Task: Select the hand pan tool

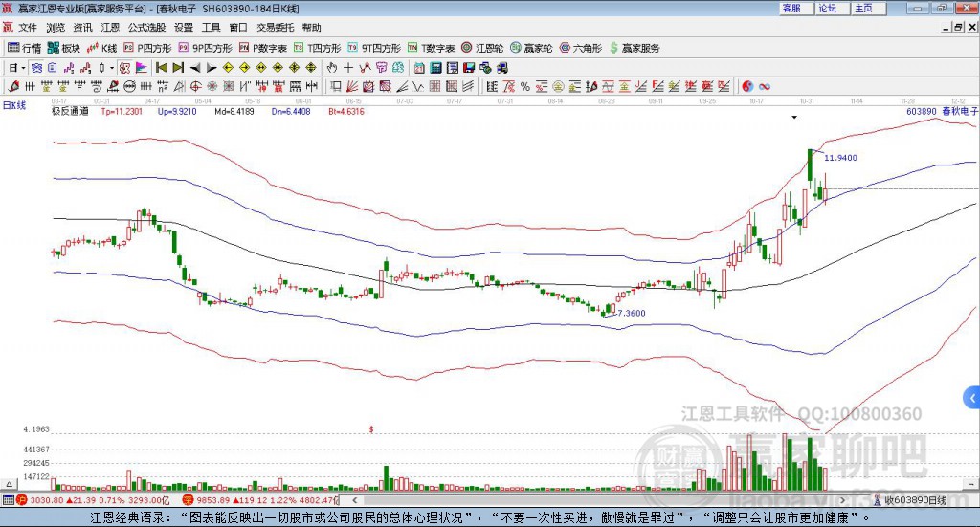Action: 332,68
